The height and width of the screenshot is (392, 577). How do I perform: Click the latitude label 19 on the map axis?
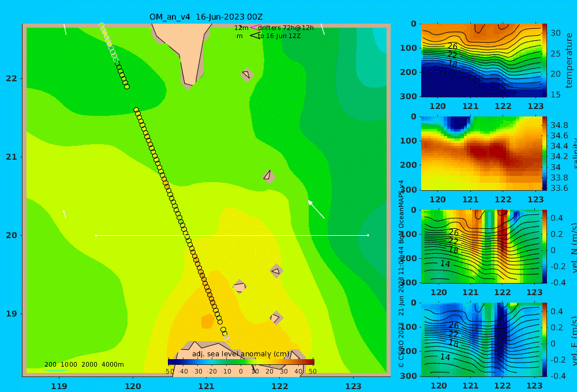(12, 314)
